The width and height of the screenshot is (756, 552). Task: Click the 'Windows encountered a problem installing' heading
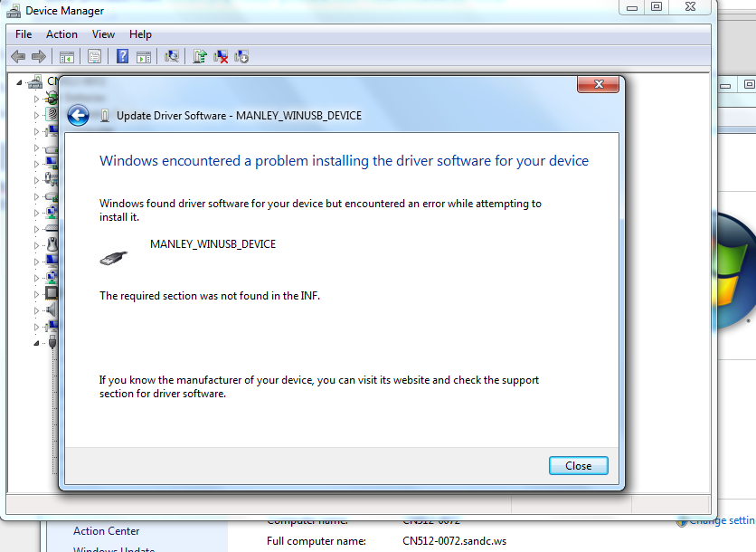click(344, 161)
